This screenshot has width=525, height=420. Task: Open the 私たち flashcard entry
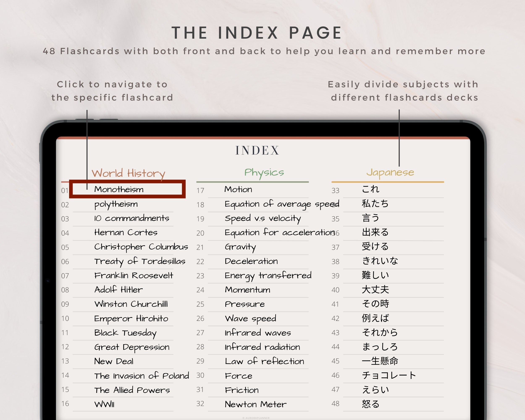[375, 203]
